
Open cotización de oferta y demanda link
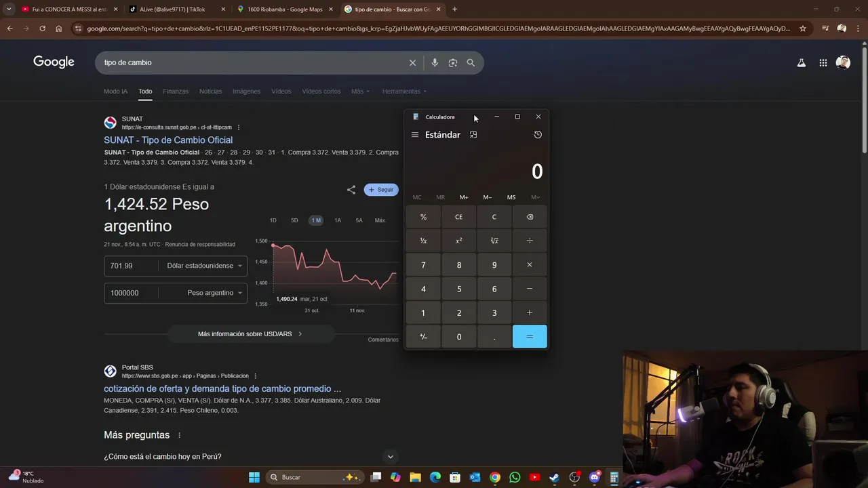222,389
